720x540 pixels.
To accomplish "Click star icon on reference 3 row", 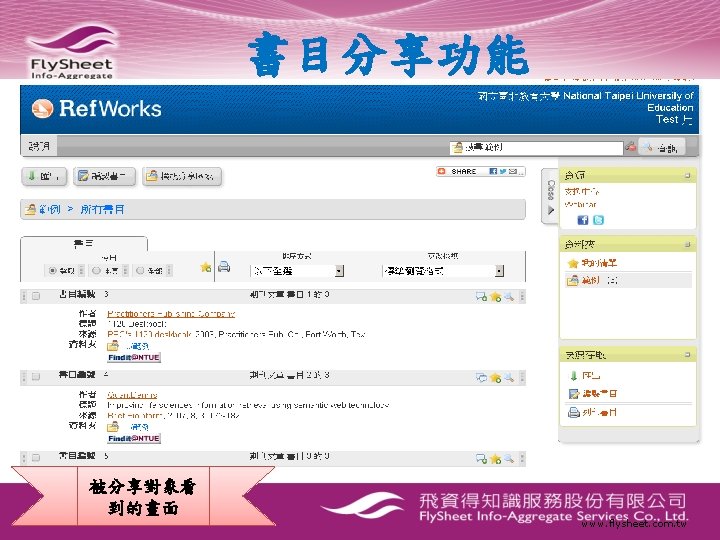I will [495, 297].
